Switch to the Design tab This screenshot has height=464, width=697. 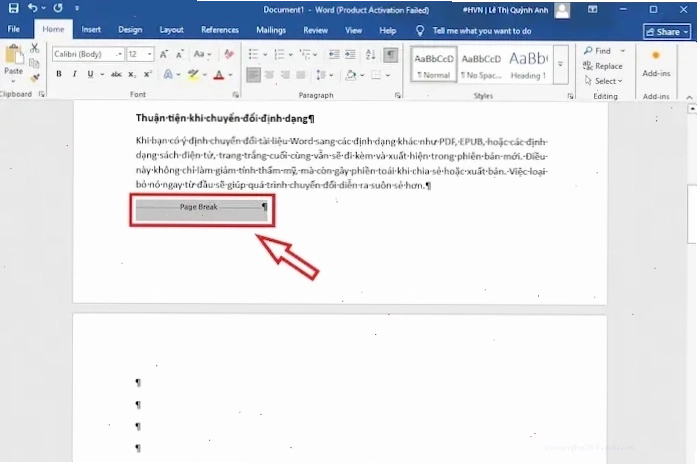pos(130,30)
